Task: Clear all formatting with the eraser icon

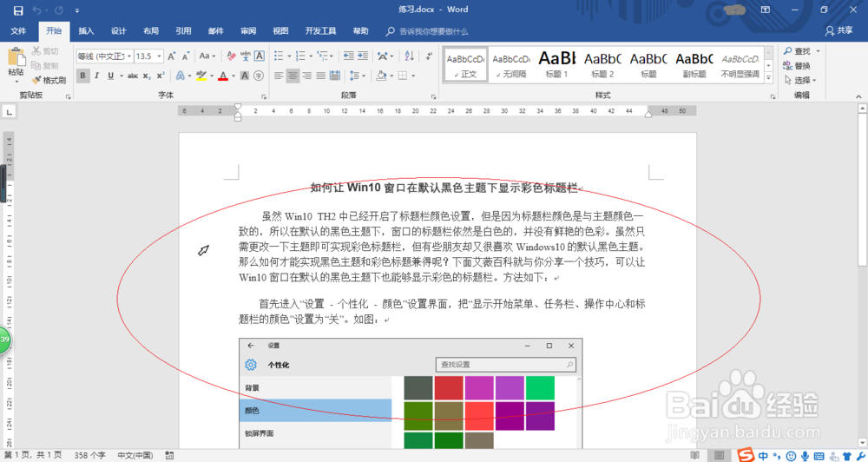Action: [x=232, y=56]
